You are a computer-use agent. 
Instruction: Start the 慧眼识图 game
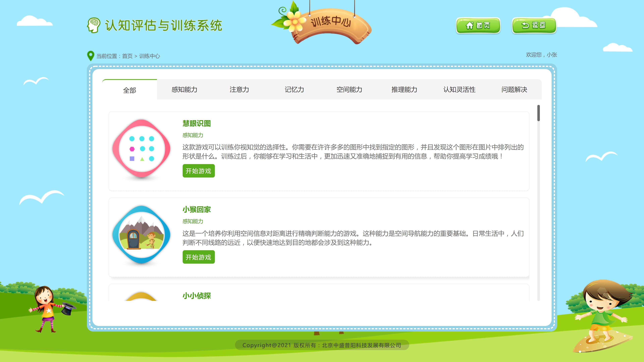pos(199,171)
